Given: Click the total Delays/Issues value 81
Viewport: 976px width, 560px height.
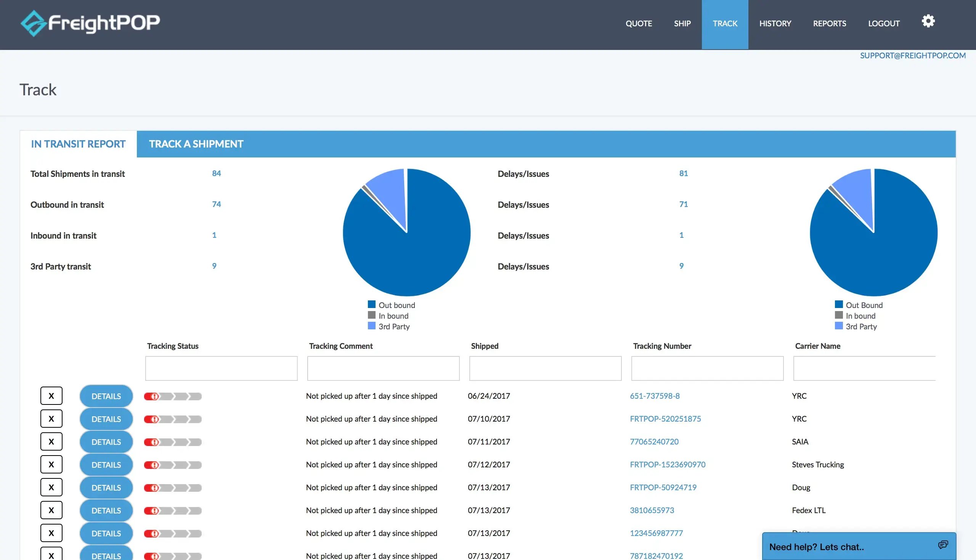Looking at the screenshot, I should coord(683,173).
